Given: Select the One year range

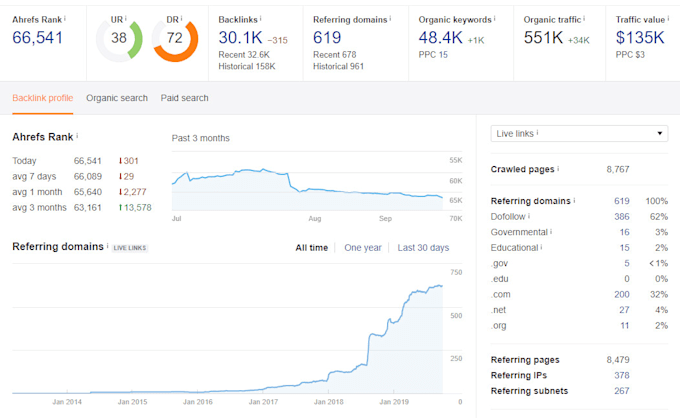Looking at the screenshot, I should click(363, 248).
